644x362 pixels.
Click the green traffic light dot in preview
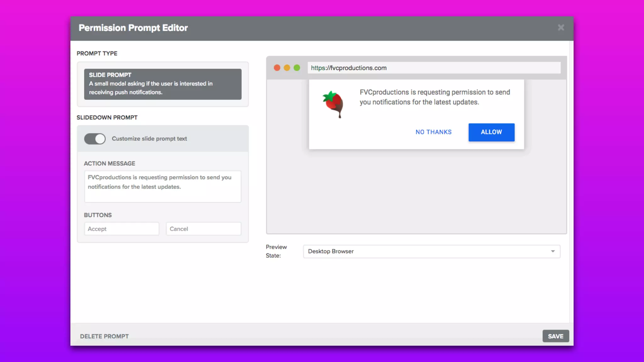pos(297,68)
